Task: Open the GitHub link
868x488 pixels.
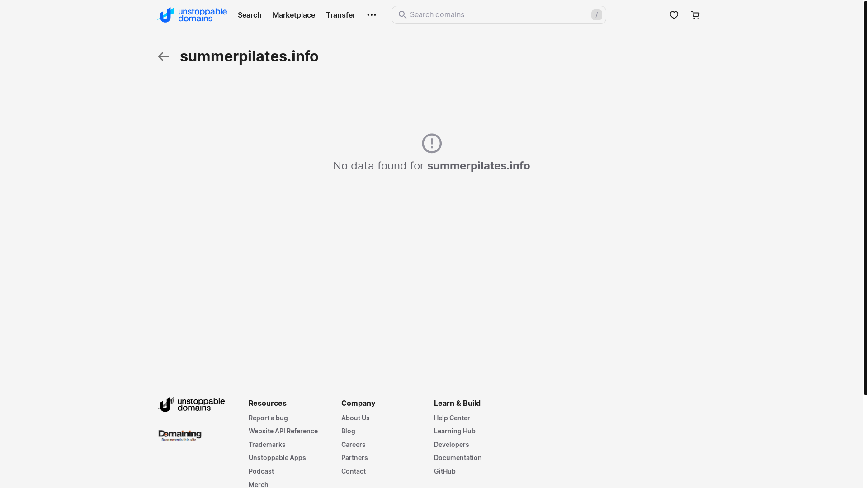Action: pos(445,471)
